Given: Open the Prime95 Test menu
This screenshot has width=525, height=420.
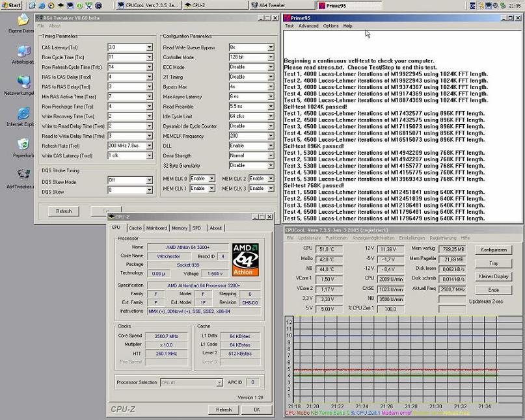Looking at the screenshot, I should tap(289, 26).
